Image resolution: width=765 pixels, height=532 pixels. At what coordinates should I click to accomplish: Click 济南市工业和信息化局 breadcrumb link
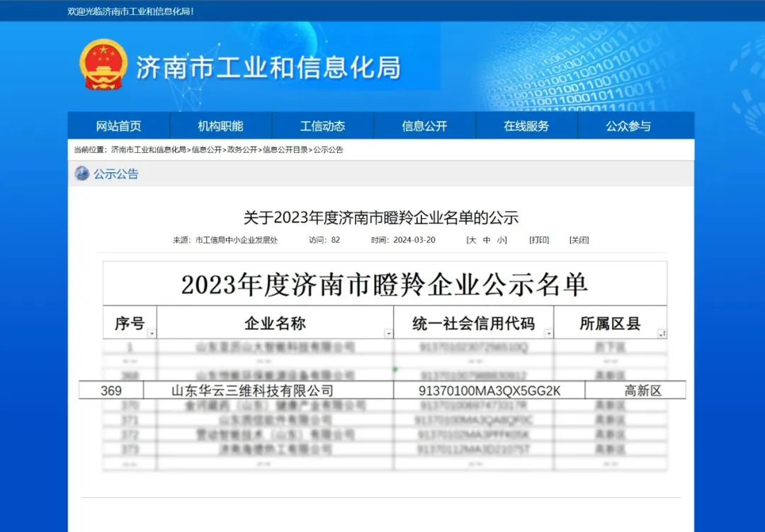tap(149, 150)
